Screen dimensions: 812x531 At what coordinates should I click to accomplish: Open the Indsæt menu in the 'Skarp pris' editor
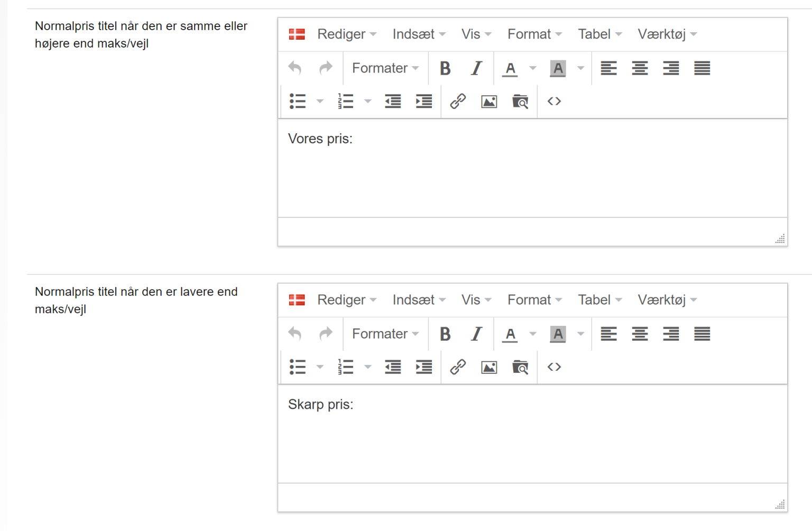419,300
